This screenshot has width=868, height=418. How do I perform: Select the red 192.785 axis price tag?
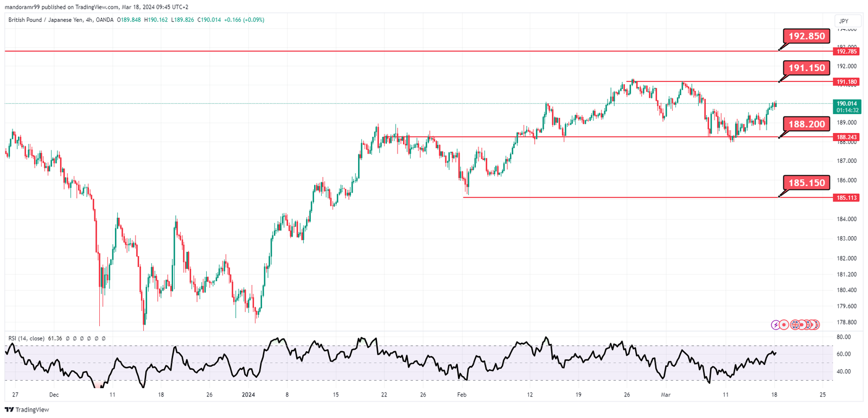846,52
